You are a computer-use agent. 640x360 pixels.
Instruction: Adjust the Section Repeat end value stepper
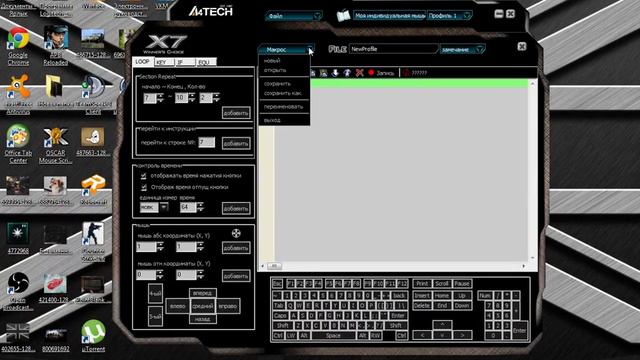coord(192,98)
